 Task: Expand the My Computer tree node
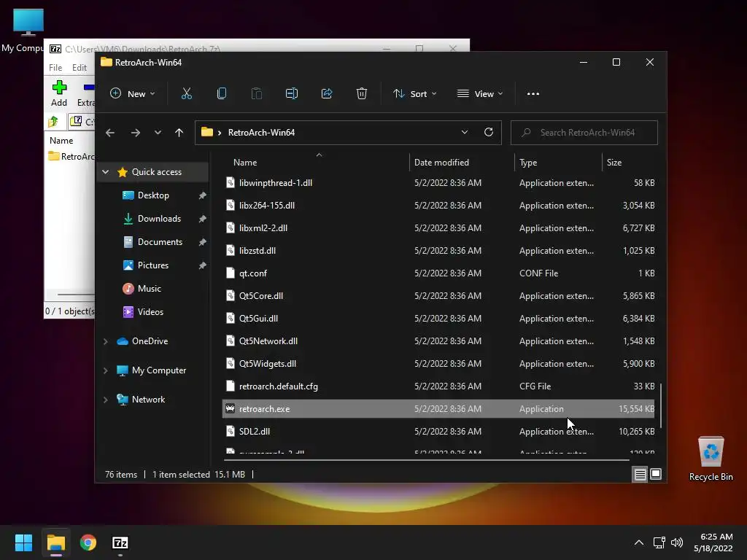106,370
